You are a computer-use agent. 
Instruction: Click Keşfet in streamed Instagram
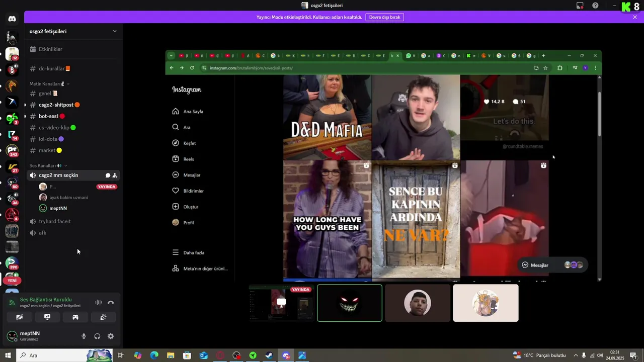(184, 143)
